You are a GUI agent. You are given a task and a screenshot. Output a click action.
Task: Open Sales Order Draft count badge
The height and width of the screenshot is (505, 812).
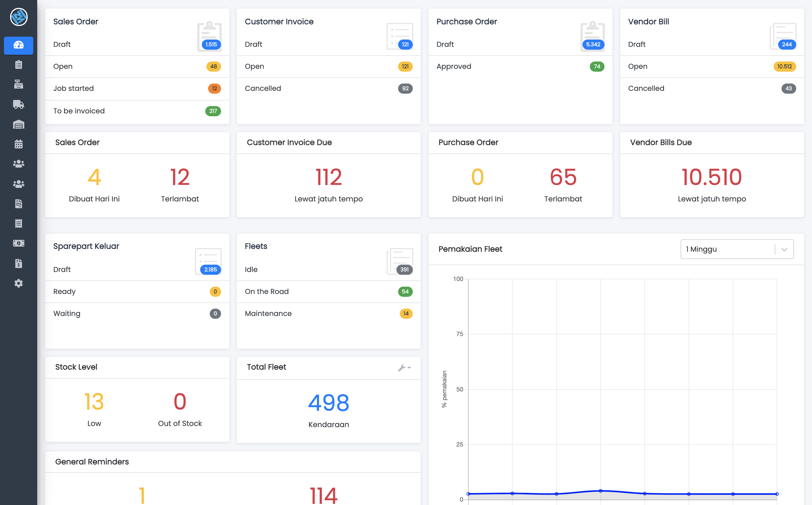[211, 44]
